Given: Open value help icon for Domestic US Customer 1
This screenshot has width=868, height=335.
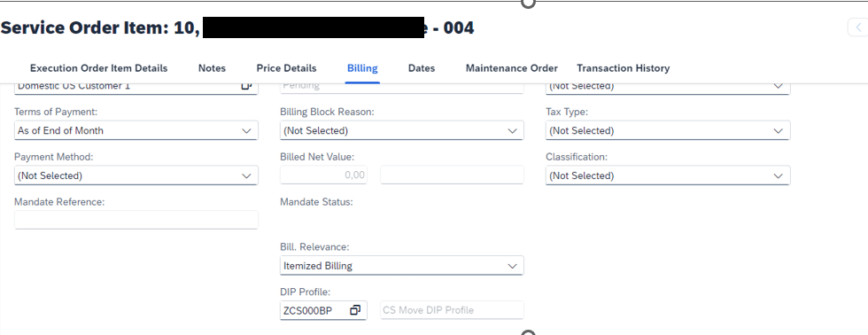Looking at the screenshot, I should point(246,86).
